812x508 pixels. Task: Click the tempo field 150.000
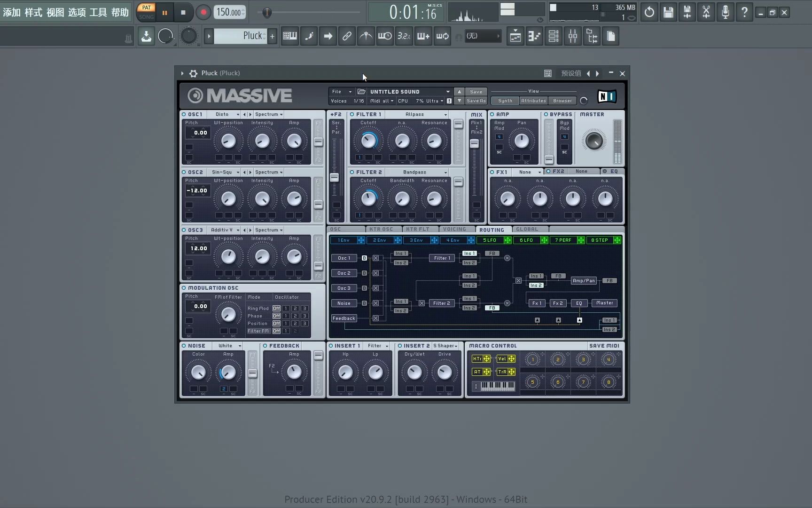tap(229, 12)
